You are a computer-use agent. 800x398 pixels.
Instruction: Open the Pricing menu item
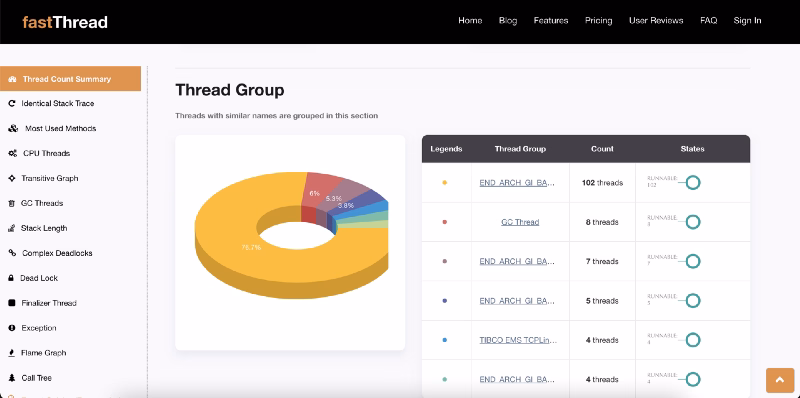click(x=598, y=20)
